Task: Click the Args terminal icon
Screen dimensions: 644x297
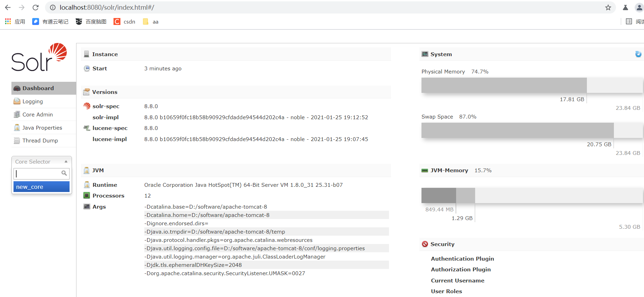Action: (87, 207)
